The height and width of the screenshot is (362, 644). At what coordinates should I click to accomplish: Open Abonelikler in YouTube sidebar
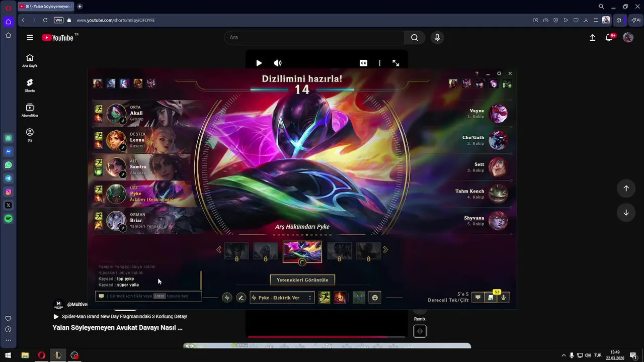(x=30, y=110)
